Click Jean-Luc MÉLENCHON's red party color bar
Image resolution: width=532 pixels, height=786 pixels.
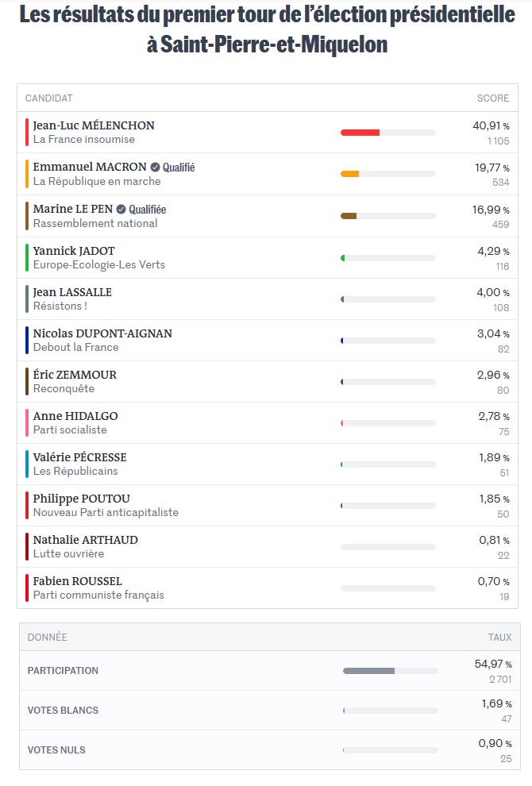click(x=27, y=132)
